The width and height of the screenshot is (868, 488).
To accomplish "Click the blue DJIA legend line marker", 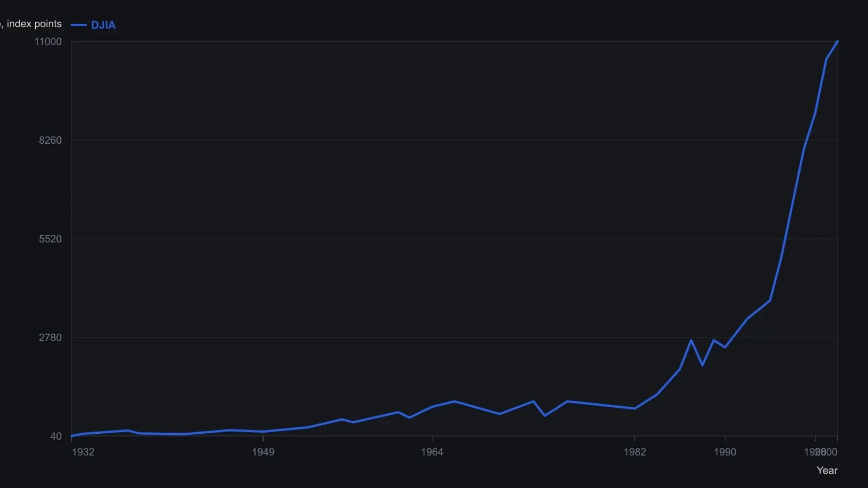I will coord(79,25).
